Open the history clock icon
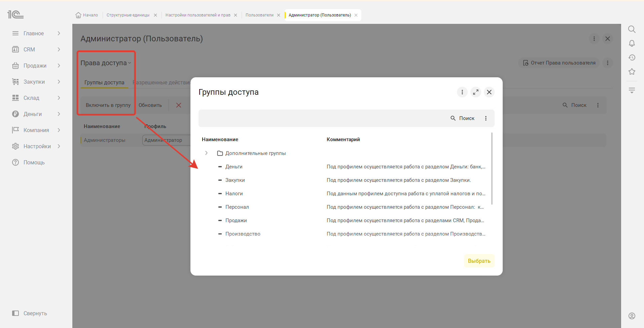The image size is (644, 328). 632,57
